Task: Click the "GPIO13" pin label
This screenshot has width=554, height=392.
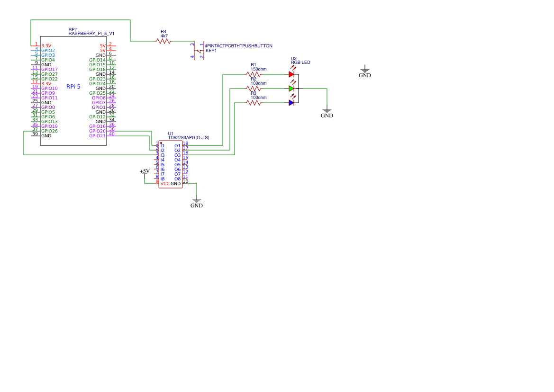Action: point(49,121)
